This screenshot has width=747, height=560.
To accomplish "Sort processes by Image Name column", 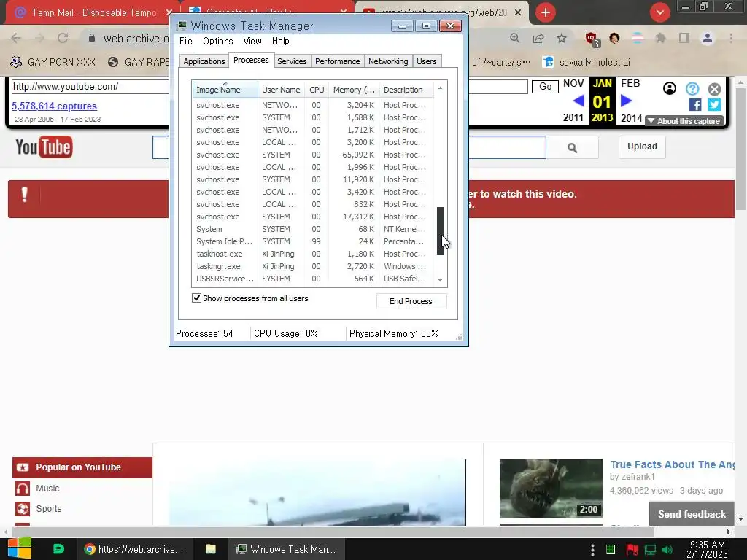I will (x=225, y=90).
